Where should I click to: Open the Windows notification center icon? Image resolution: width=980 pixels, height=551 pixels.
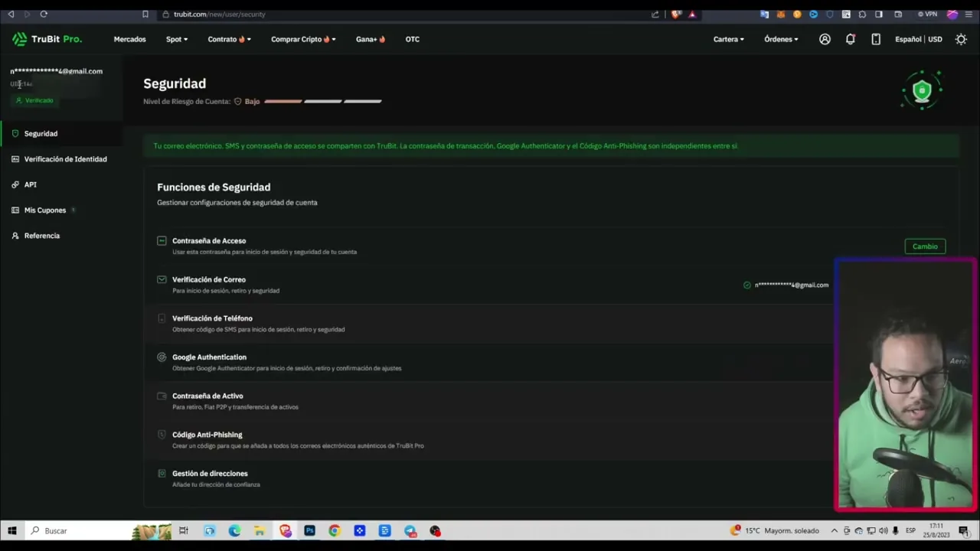964,531
